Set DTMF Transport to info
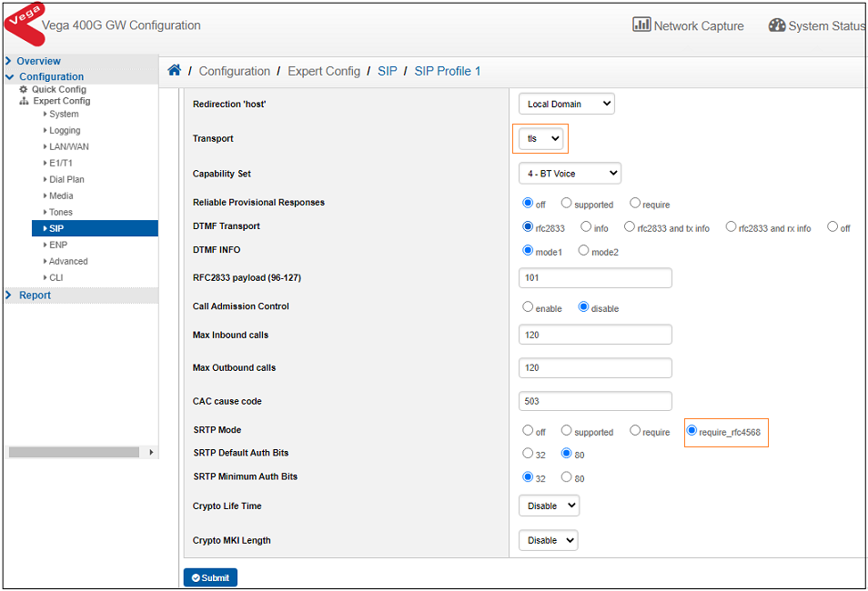Screen dimensions: 868x591 [586, 227]
